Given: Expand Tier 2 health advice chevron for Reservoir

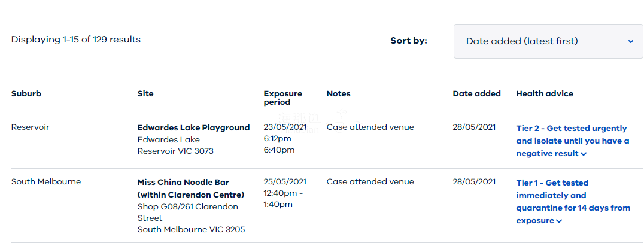Looking at the screenshot, I should point(584,154).
